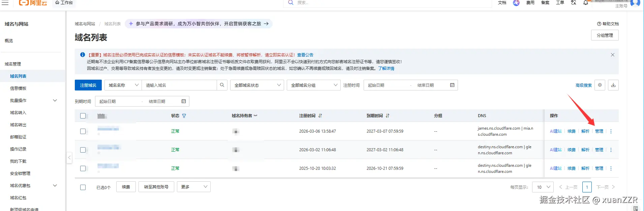This screenshot has height=211, width=644.
Task: Open the user avatar menu
Action: point(635,3)
